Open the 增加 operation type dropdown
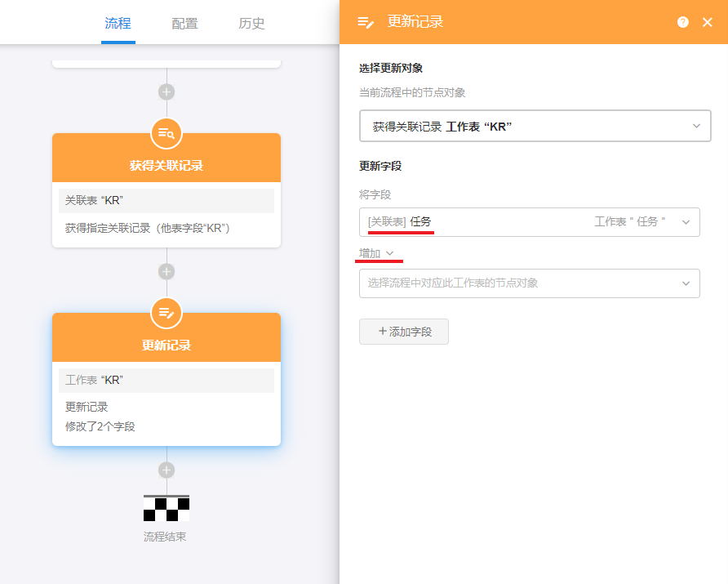The width and height of the screenshot is (728, 584). 377,253
